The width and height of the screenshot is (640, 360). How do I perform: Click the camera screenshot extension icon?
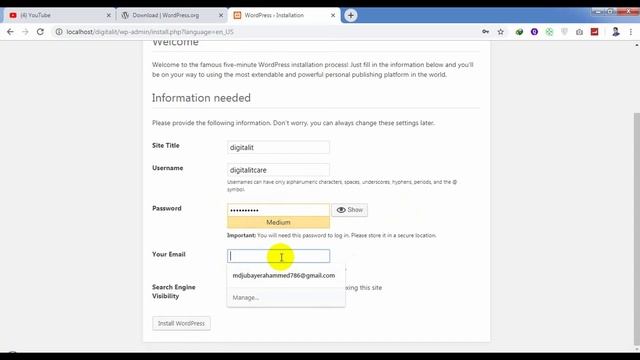coord(579,32)
